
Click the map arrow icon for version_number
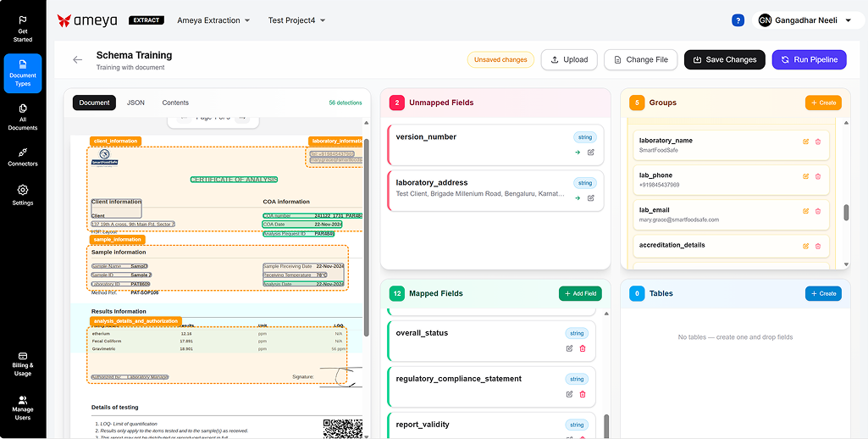click(578, 153)
